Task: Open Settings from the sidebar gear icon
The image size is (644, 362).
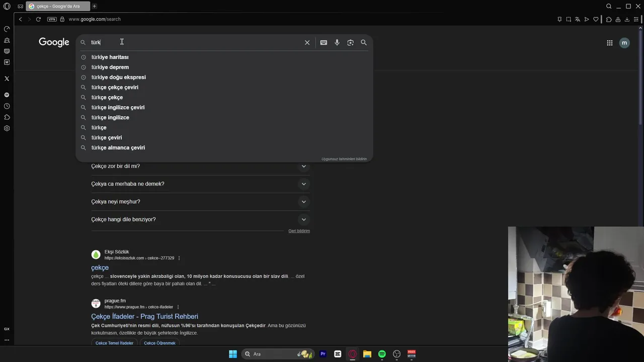Action: tap(7, 128)
